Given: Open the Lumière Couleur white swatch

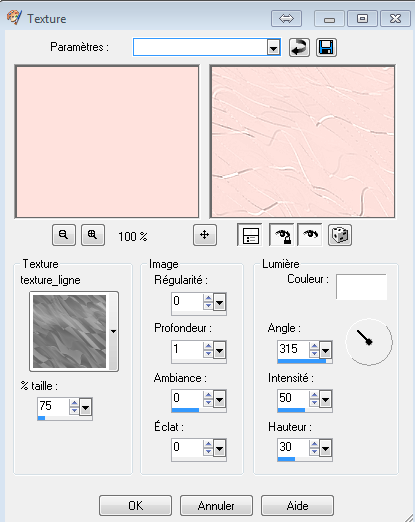Looking at the screenshot, I should pyautogui.click(x=361, y=287).
